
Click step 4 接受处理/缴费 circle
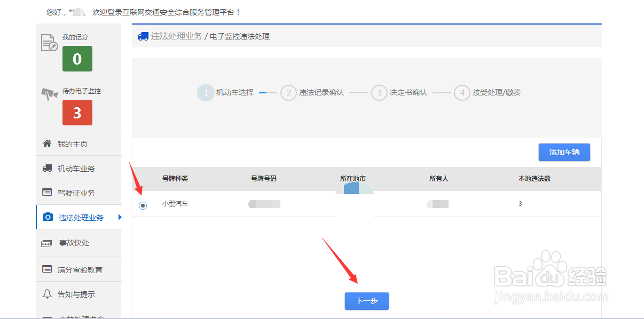click(462, 92)
